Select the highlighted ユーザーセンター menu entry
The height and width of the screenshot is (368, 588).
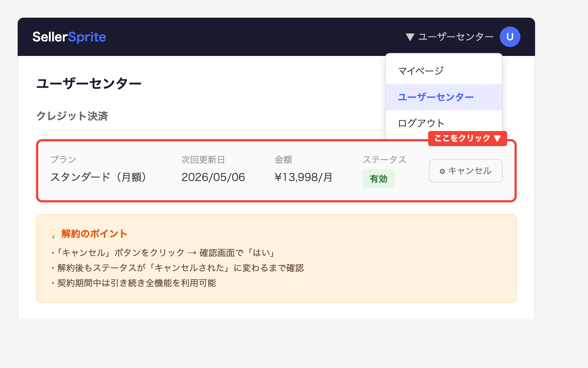click(435, 97)
